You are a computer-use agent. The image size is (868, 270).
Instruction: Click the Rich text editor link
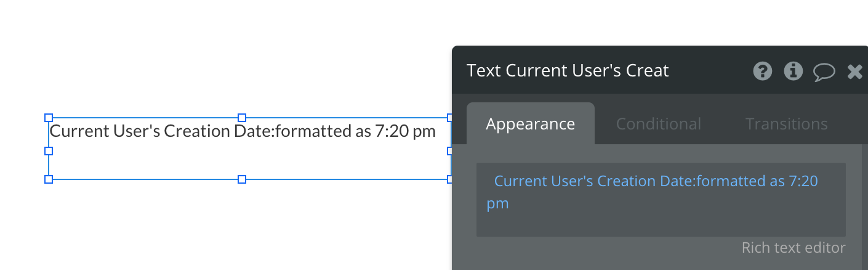tap(793, 248)
